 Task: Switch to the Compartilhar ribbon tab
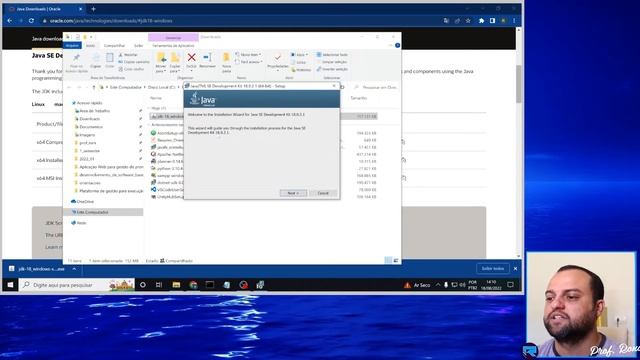tap(114, 45)
